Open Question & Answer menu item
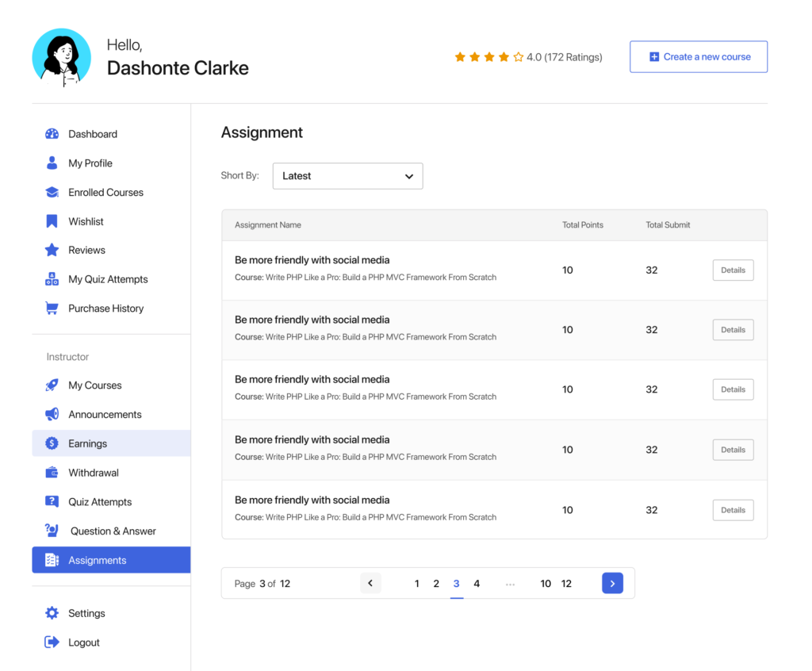The image size is (812, 671). click(111, 531)
